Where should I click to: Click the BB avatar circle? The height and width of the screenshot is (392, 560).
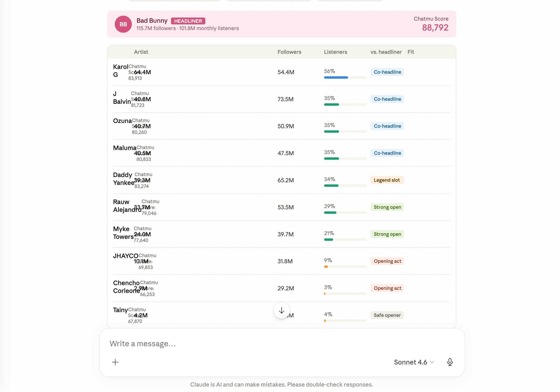click(123, 24)
